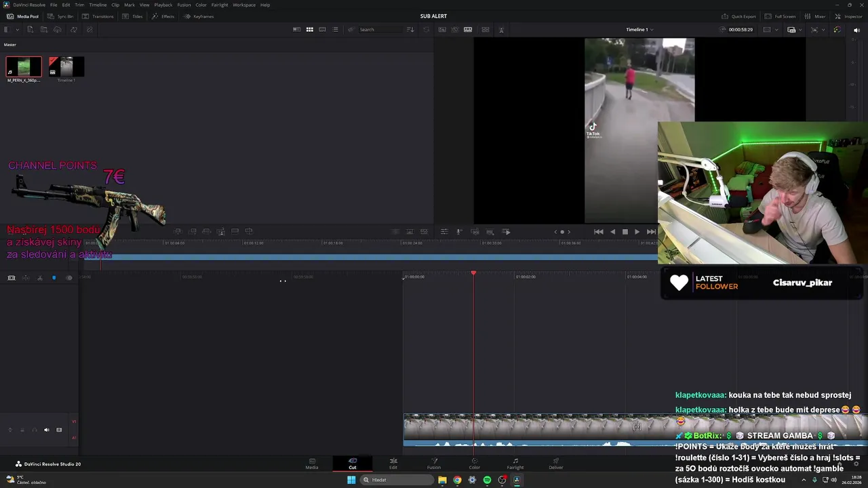868x488 pixels.
Task: Click the fast review icon
Action: click(507, 232)
